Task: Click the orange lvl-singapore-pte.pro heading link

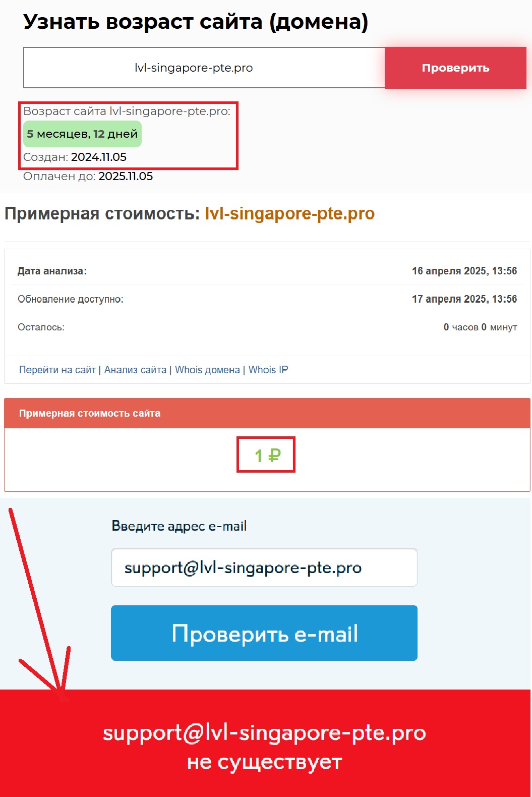Action: (289, 213)
